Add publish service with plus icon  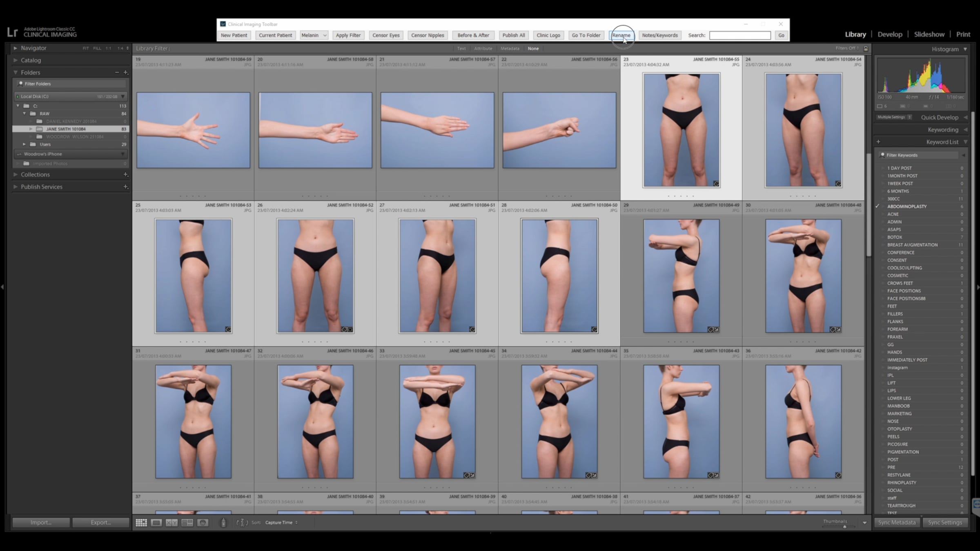tap(126, 187)
